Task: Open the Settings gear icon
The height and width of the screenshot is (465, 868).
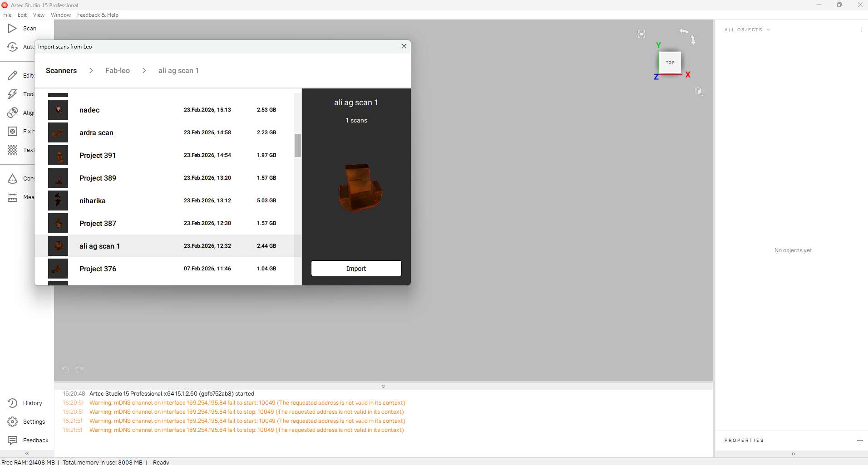Action: (12, 421)
